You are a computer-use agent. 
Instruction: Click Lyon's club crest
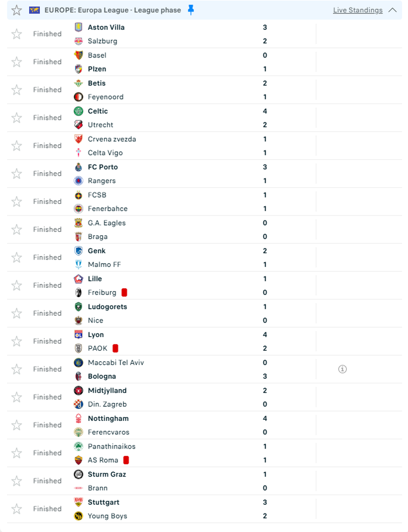[77, 334]
